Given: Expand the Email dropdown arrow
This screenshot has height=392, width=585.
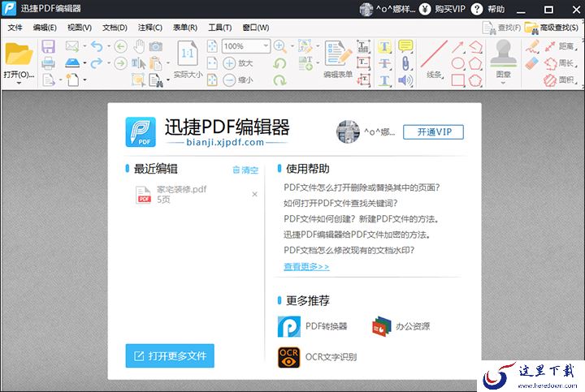Looking at the screenshot, I should (x=84, y=46).
